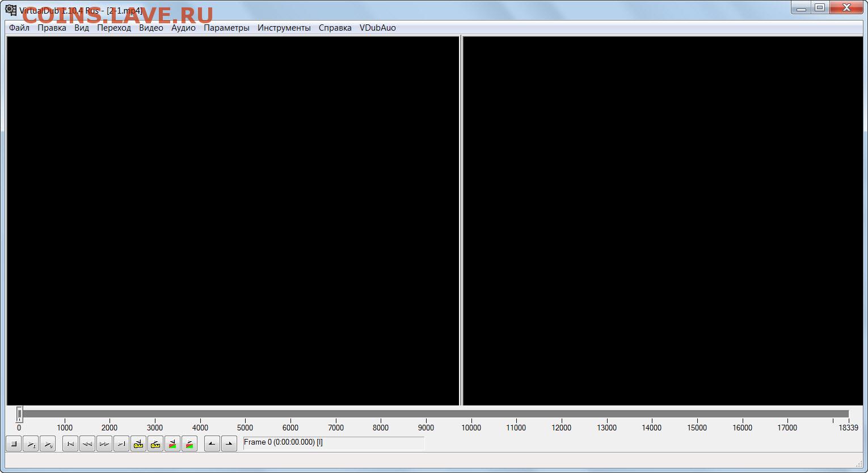This screenshot has height=473, width=868.
Task: Go to the next keyframe (yellow key icon)
Action: 155,444
